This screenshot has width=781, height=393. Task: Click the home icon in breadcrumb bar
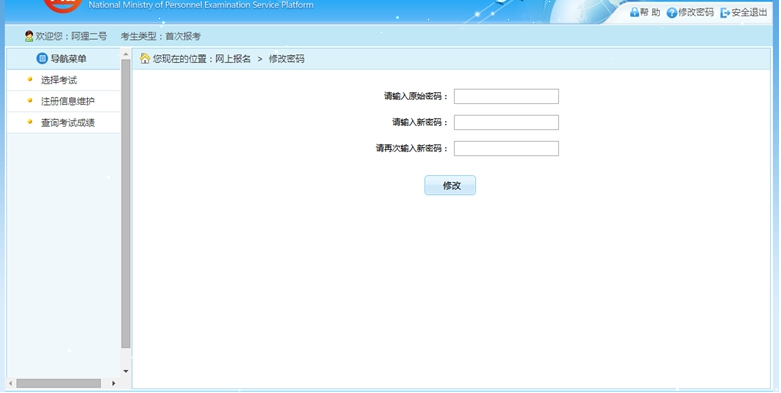[144, 59]
